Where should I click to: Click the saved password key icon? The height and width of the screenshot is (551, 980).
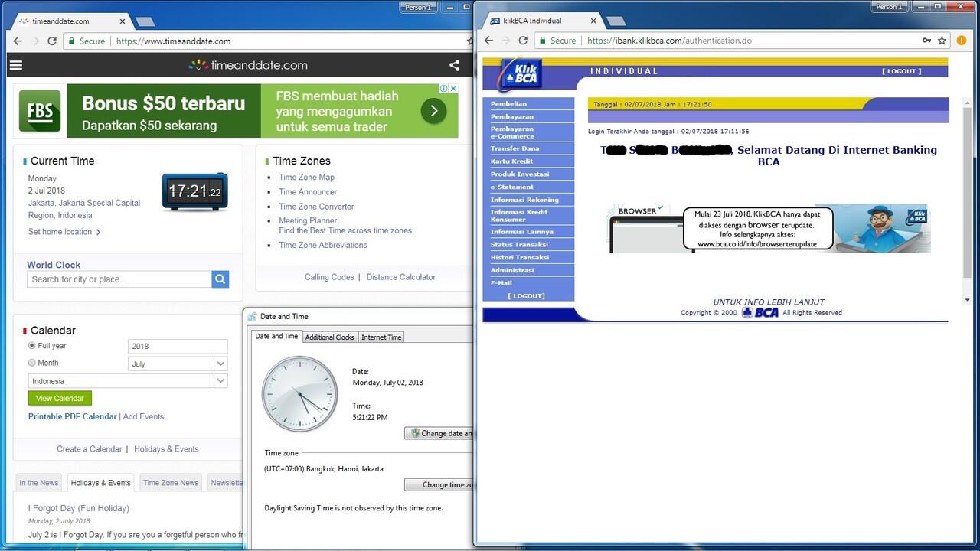[926, 41]
